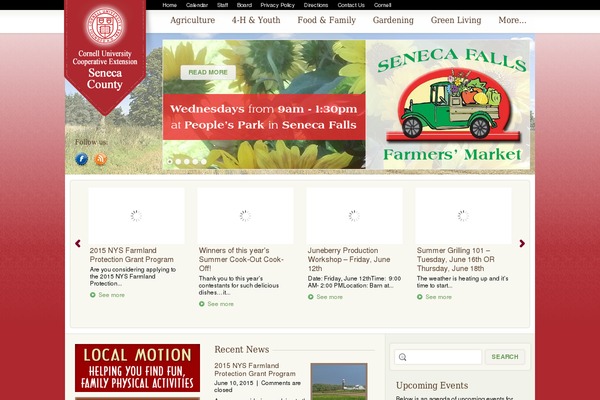Open the Gardening menu
The height and width of the screenshot is (400, 600).
tap(393, 20)
